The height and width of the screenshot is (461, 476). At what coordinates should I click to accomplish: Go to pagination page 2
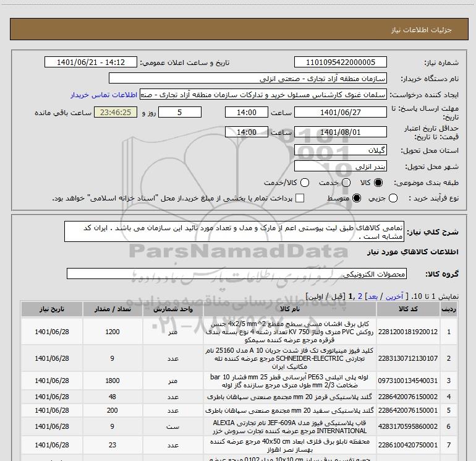tap(360, 296)
